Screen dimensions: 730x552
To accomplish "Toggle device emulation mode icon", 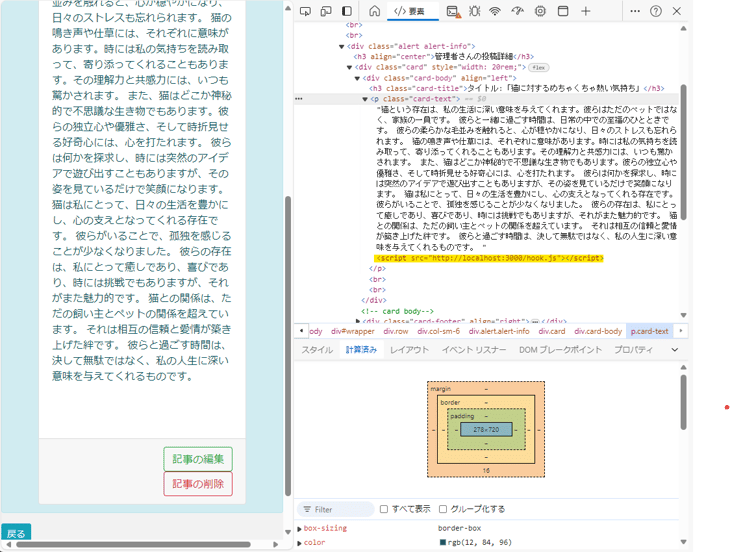I will click(x=326, y=11).
